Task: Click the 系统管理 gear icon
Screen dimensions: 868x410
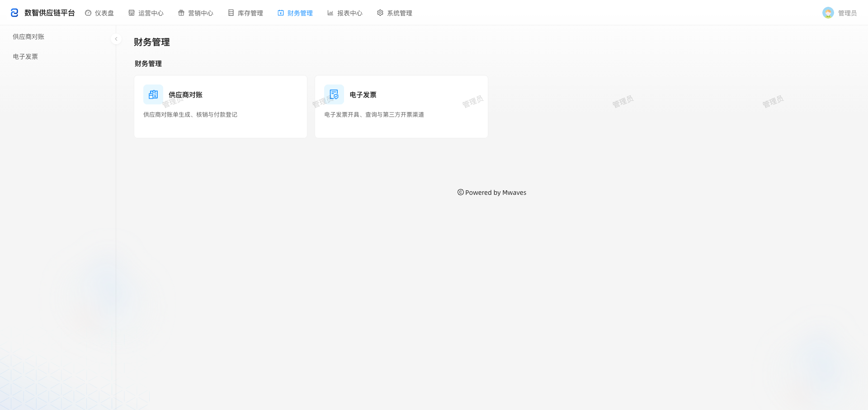Action: [x=380, y=13]
